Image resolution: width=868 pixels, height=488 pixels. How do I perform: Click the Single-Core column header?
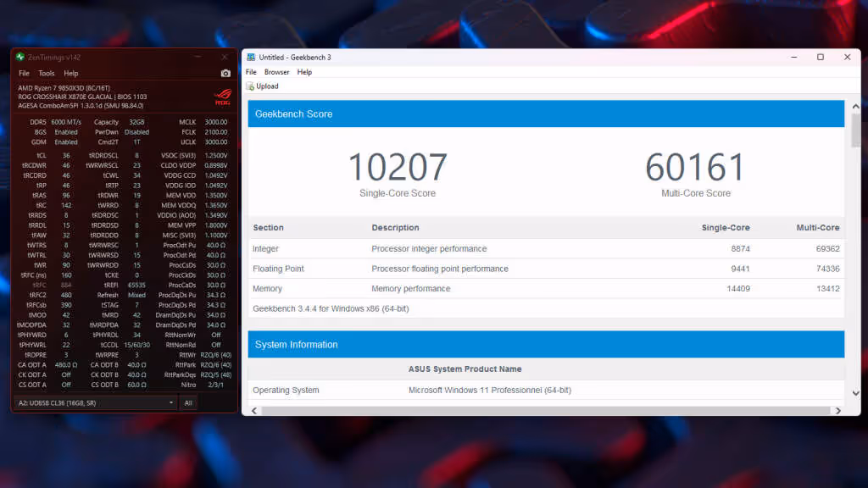click(726, 227)
